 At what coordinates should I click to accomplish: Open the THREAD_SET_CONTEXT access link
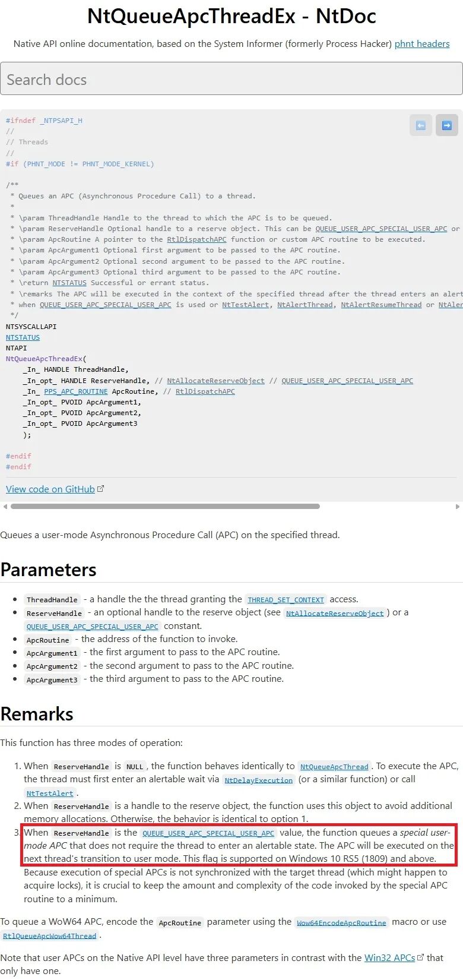tap(286, 600)
